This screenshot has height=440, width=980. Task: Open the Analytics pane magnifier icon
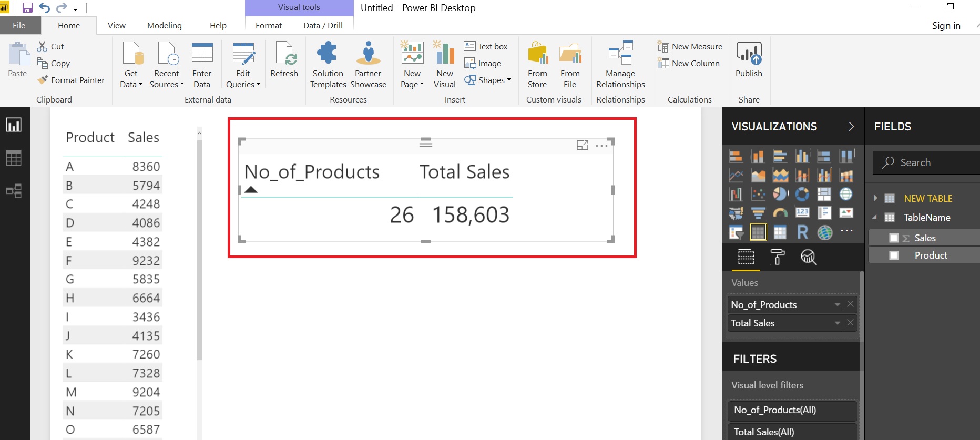[x=808, y=257]
